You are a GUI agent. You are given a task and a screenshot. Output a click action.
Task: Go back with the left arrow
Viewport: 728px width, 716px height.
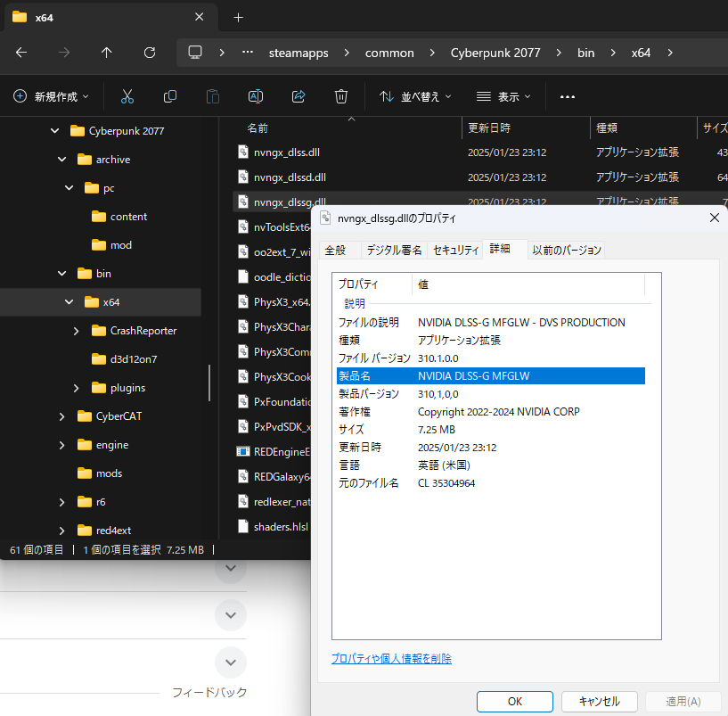click(x=21, y=53)
